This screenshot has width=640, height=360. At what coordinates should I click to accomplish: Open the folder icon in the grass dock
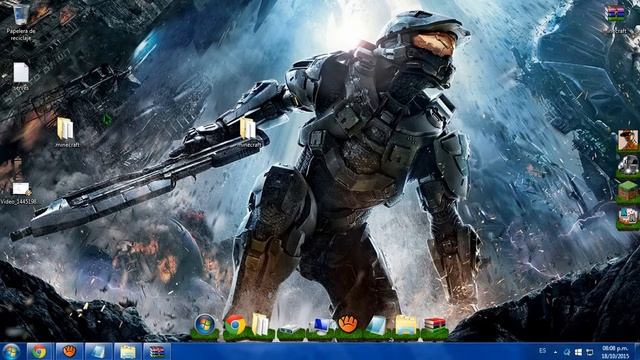coord(260,325)
